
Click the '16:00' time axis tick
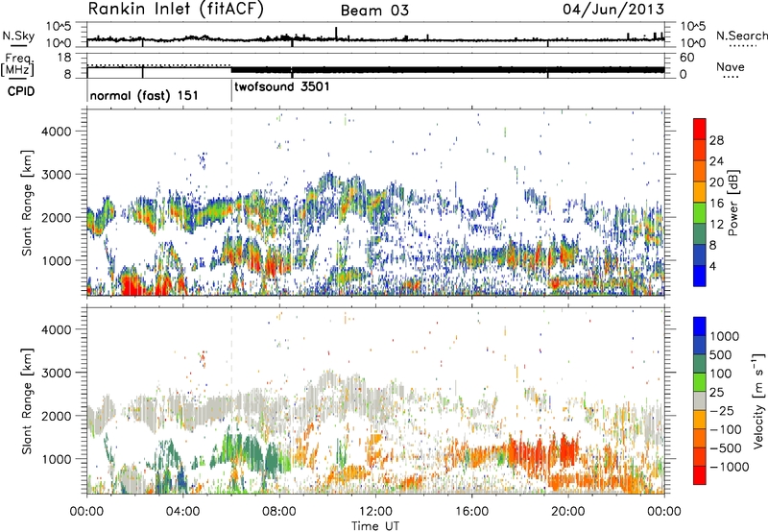pyautogui.click(x=471, y=512)
